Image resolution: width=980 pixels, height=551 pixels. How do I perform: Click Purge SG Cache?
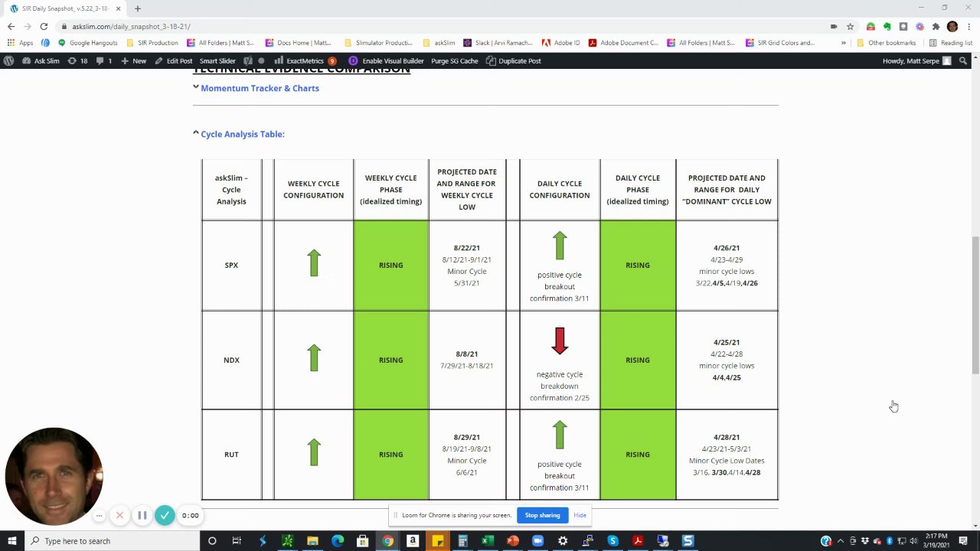(x=454, y=60)
